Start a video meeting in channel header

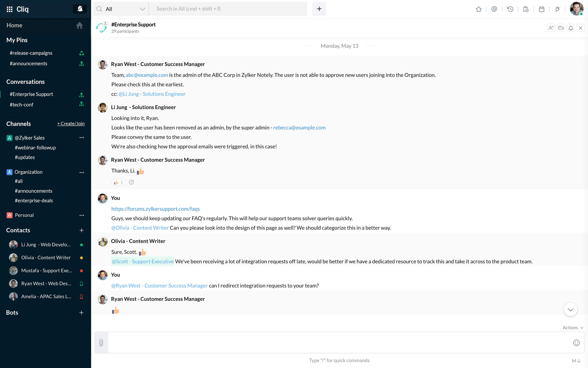click(561, 28)
